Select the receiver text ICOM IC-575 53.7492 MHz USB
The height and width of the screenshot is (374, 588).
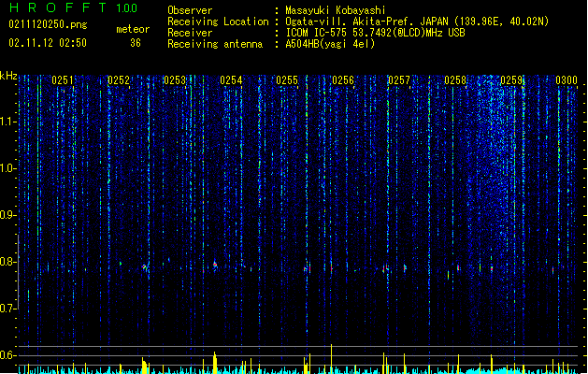tap(375, 33)
